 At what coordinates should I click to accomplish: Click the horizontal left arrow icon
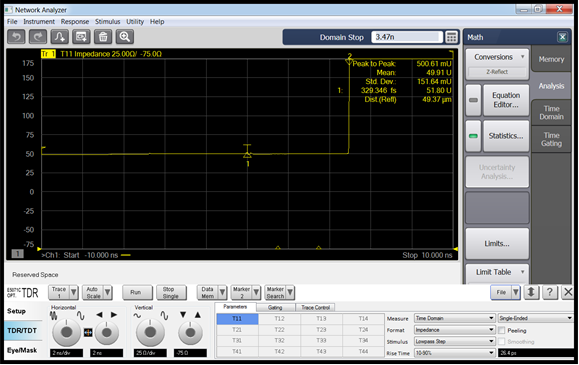99,315
